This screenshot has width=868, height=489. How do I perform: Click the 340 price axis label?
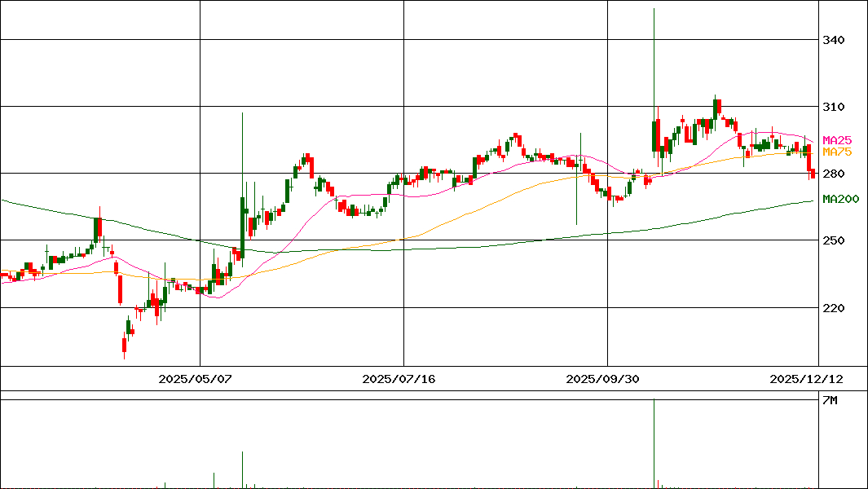[834, 40]
